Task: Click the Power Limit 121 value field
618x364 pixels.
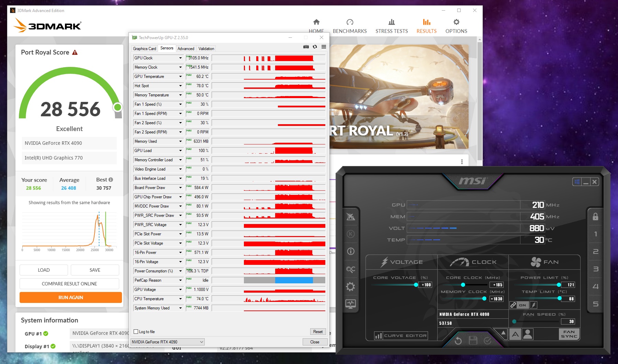Action: click(568, 285)
